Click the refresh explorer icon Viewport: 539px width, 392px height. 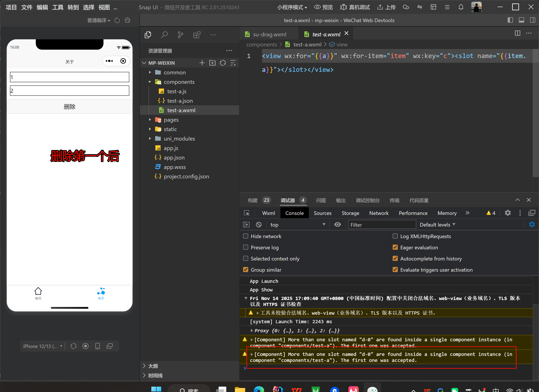[x=223, y=63]
